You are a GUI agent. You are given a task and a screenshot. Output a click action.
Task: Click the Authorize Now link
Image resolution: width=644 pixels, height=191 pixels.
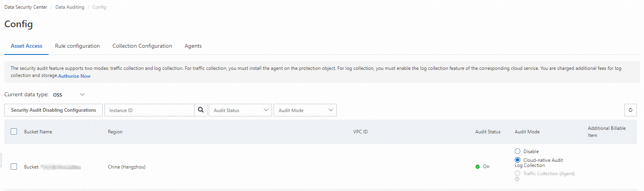(x=74, y=76)
